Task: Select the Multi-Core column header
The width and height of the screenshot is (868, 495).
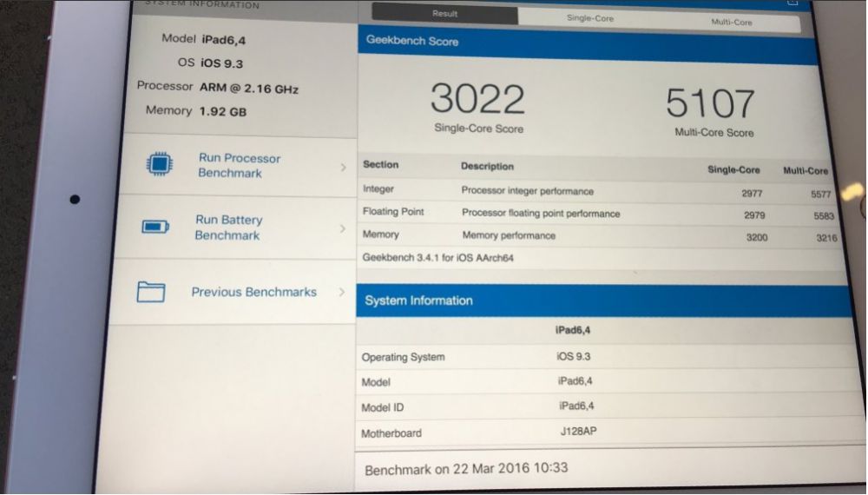Action: pos(806,171)
